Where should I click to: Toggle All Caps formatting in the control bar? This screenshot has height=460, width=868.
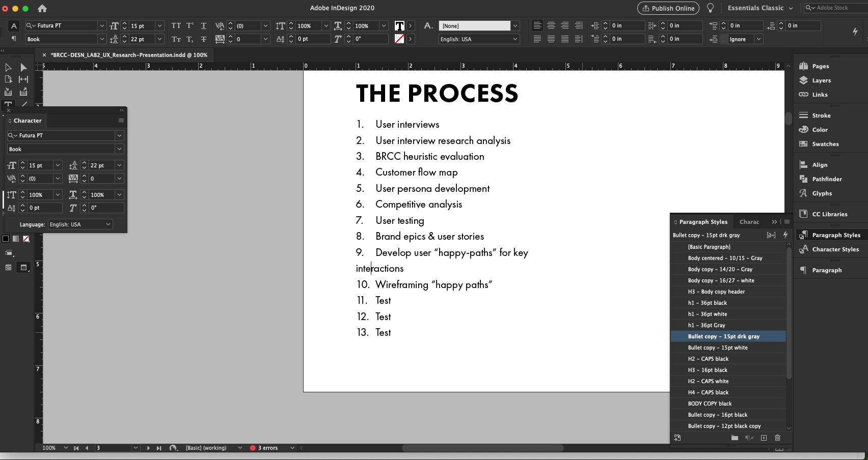point(176,25)
